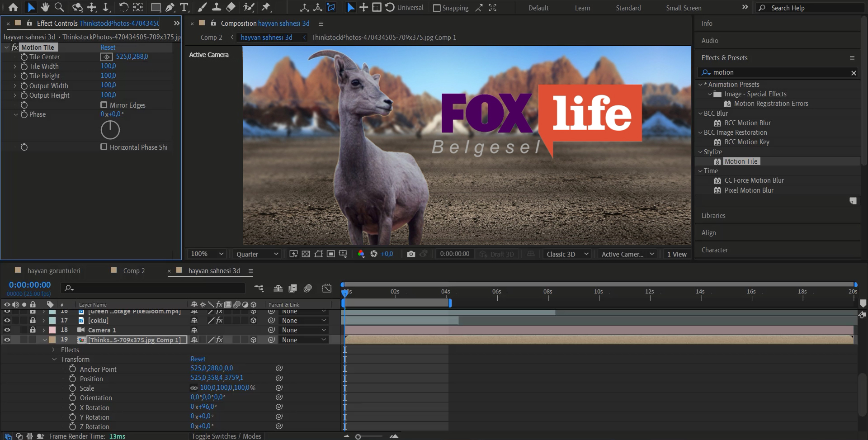
Task: Hide layer 19 with its eye icon
Action: [x=7, y=340]
